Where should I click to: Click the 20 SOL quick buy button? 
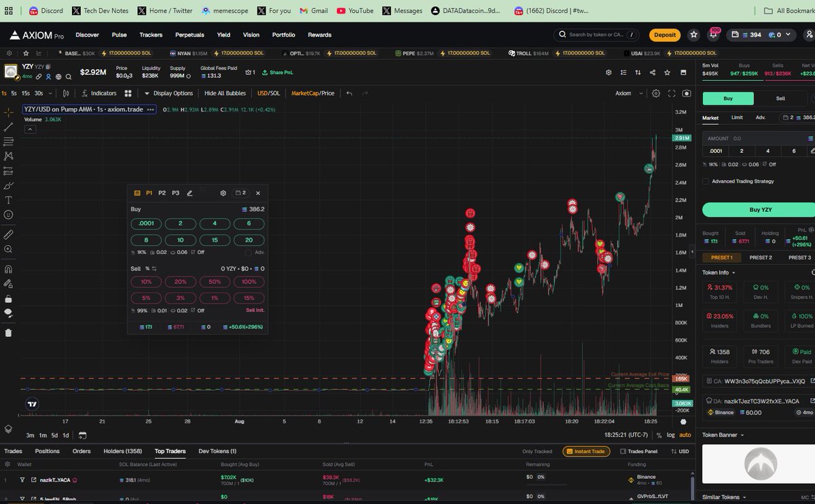pos(249,240)
